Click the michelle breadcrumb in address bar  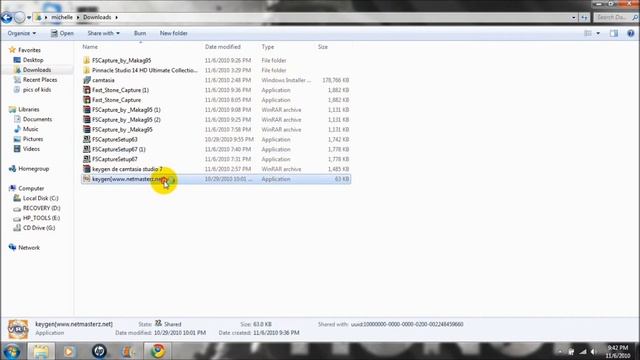click(62, 17)
